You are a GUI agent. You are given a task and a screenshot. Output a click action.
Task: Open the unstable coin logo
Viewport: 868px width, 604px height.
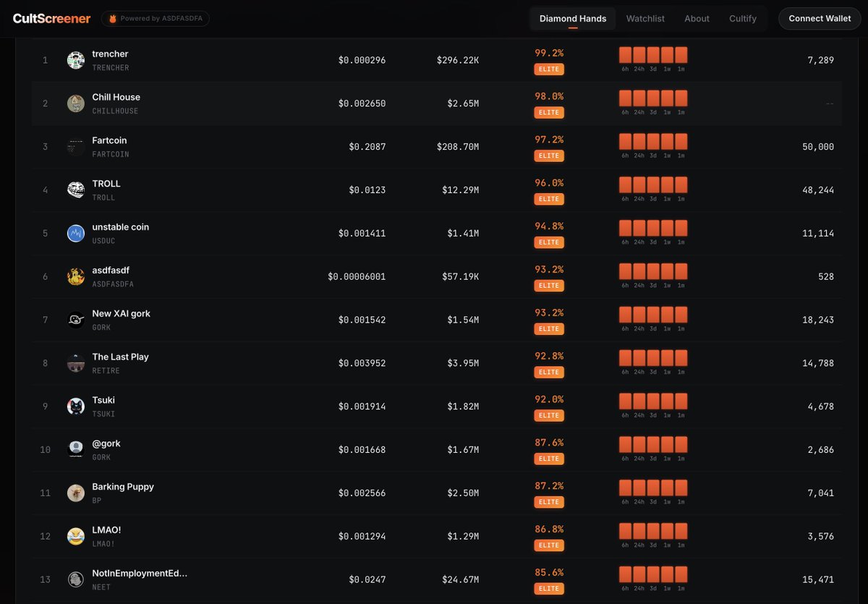(x=75, y=233)
